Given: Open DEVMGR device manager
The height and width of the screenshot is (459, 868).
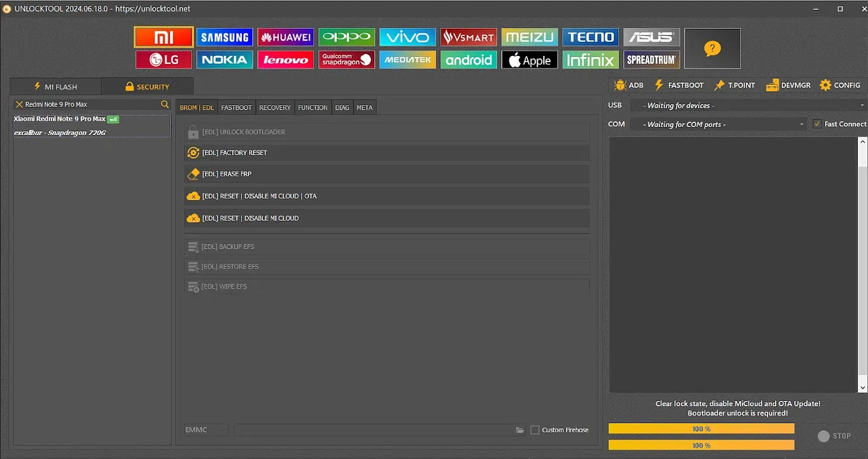Looking at the screenshot, I should click(x=788, y=85).
